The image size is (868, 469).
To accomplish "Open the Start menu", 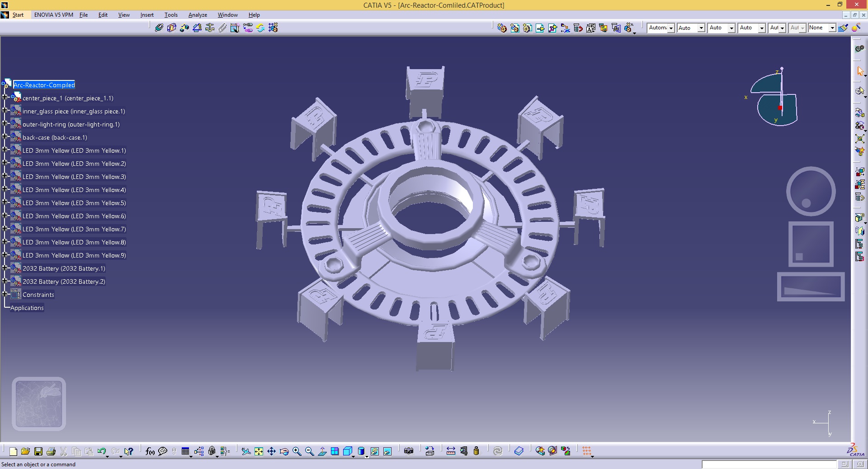I will click(x=18, y=15).
